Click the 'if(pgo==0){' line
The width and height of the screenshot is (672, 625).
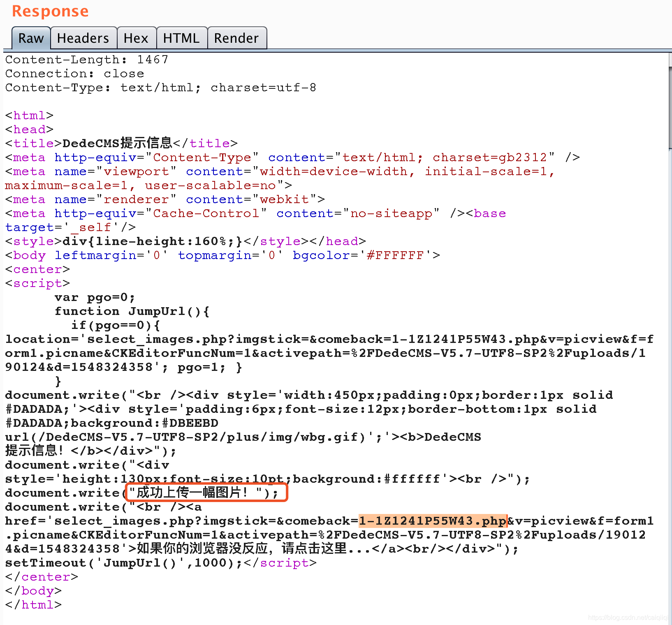pyautogui.click(x=116, y=325)
